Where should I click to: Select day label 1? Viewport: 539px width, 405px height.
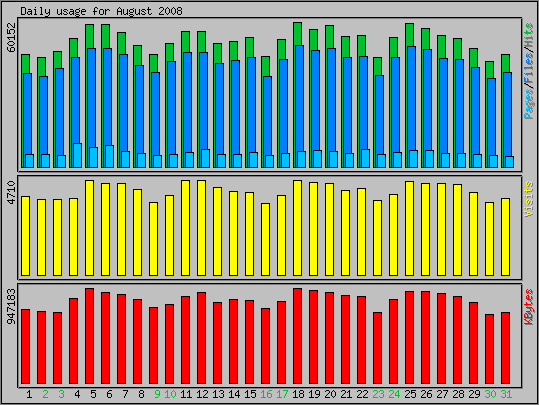pos(29,394)
